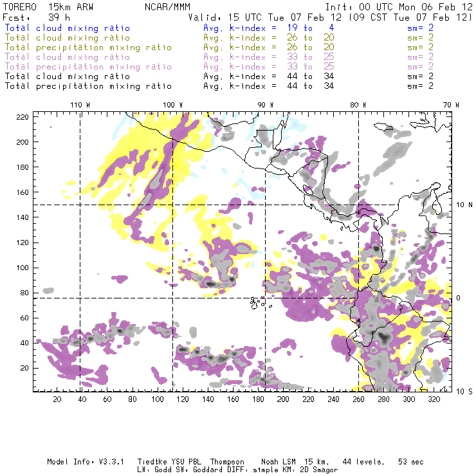Screen dimensions: 476x476
Task: Click the "Model Info: V3.3.1" footer text
Action: coord(86,462)
